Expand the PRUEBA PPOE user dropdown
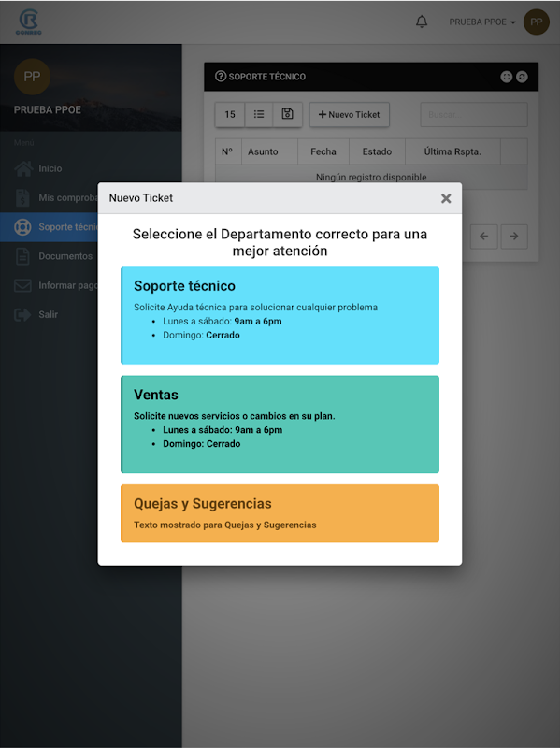560x748 pixels. point(481,22)
